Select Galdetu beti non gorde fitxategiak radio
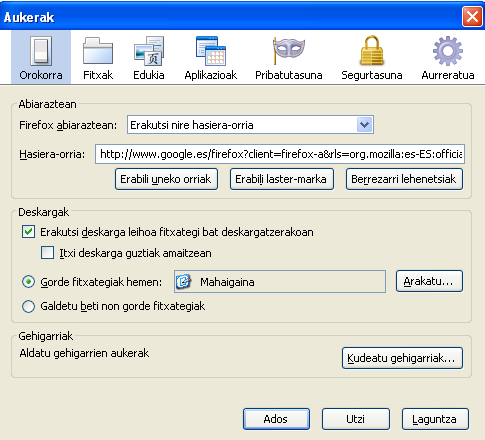Screen dimensions: 485x440 coord(28,306)
